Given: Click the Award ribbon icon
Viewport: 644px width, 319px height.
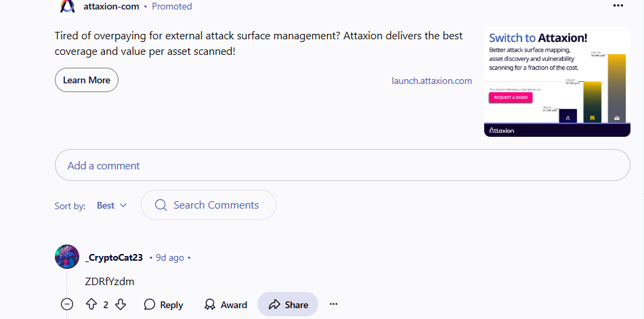Looking at the screenshot, I should point(210,305).
